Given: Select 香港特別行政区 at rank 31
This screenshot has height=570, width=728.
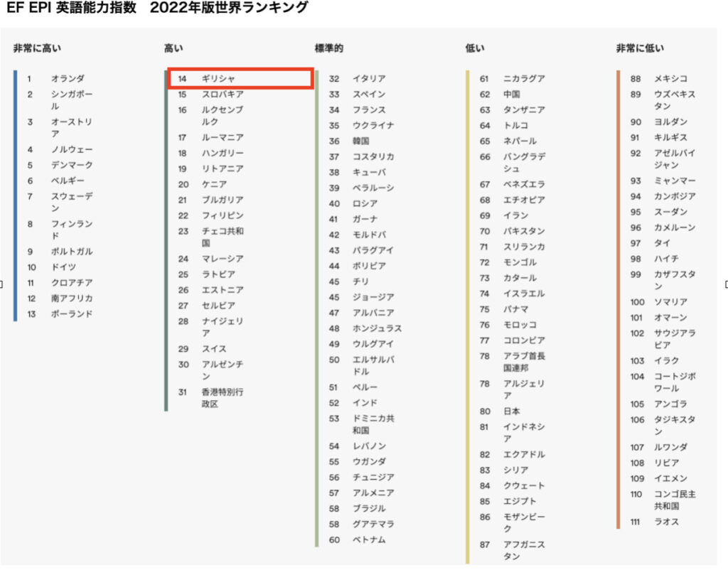Looking at the screenshot, I should pos(223,398).
